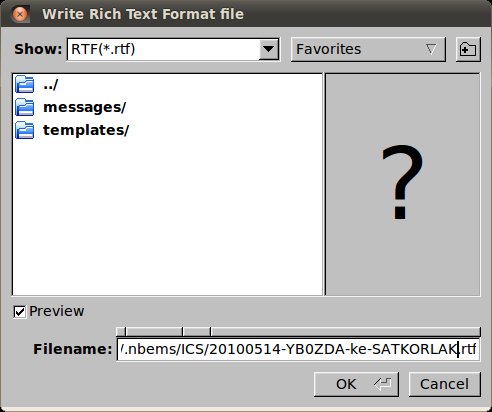The height and width of the screenshot is (412, 492).
Task: Click the longest path segment button above Filename
Action: point(345,331)
